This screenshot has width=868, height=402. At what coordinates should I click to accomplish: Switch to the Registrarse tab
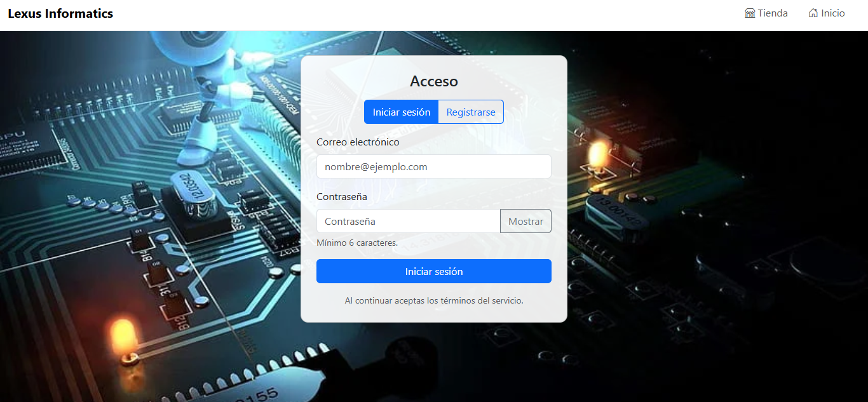(471, 112)
